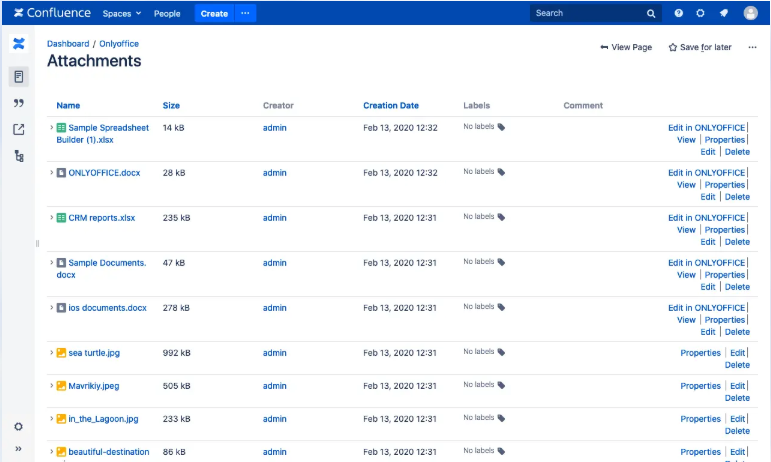
Task: Click the Attachments page heading
Action: [94, 61]
